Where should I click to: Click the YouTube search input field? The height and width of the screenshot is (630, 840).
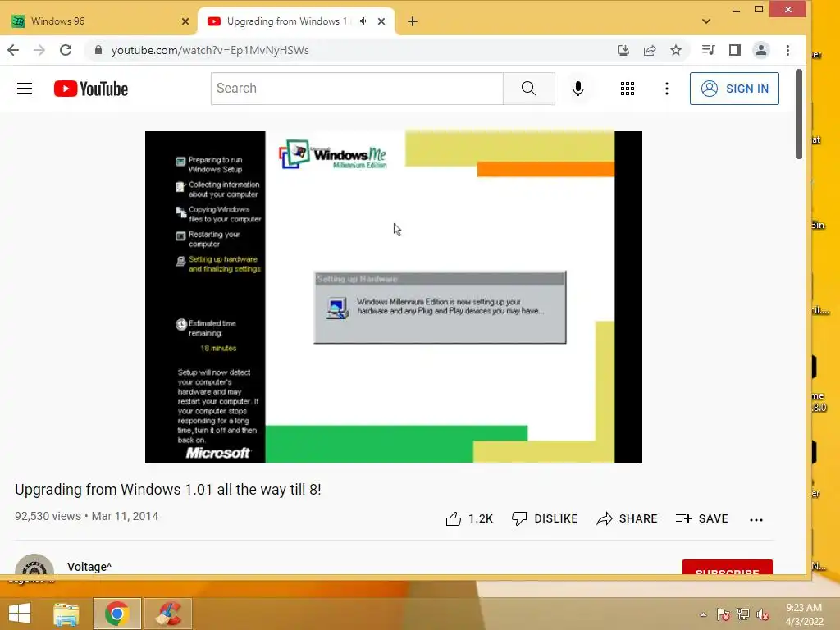coord(357,89)
